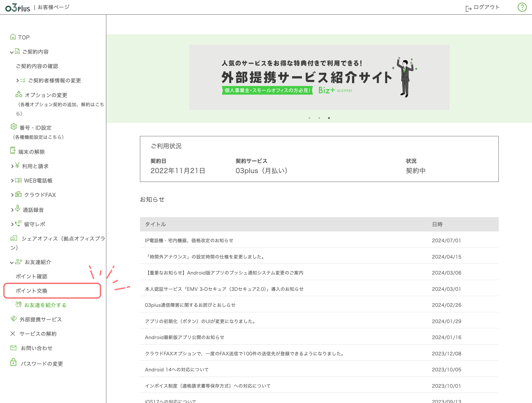The height and width of the screenshot is (403, 532).
Task: Click the ログアウト link
Action: [486, 7]
